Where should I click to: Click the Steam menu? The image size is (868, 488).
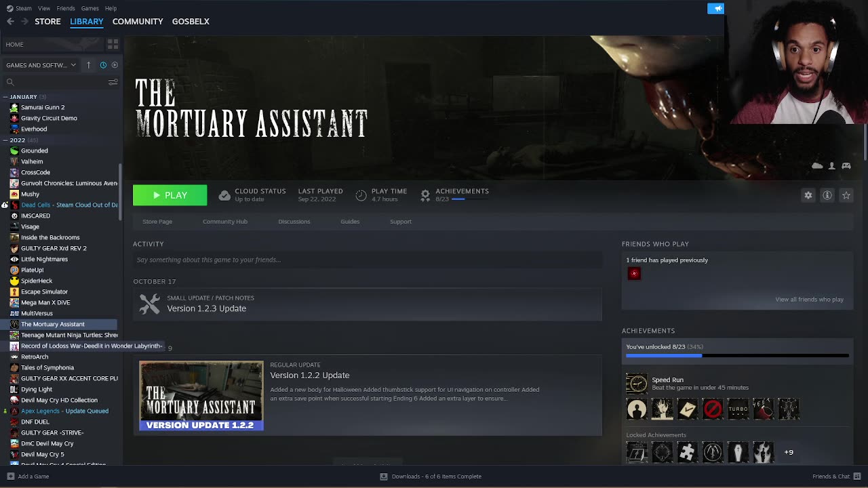(x=19, y=8)
